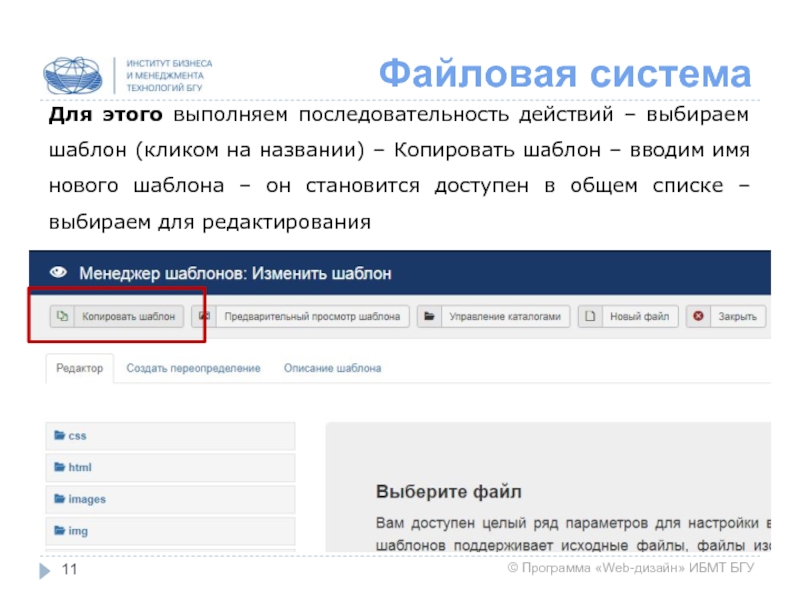Open the Описание шаблона tab
800x600 pixels.
pos(333,368)
